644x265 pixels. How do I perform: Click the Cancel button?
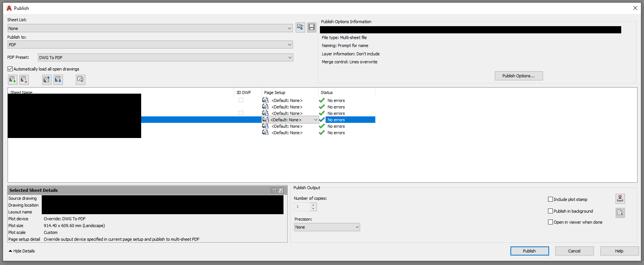(x=574, y=251)
